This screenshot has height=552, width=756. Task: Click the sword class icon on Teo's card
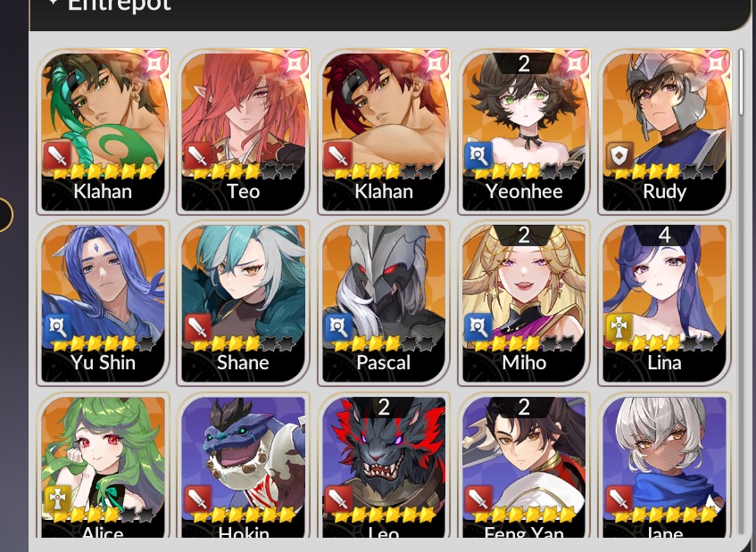198,155
